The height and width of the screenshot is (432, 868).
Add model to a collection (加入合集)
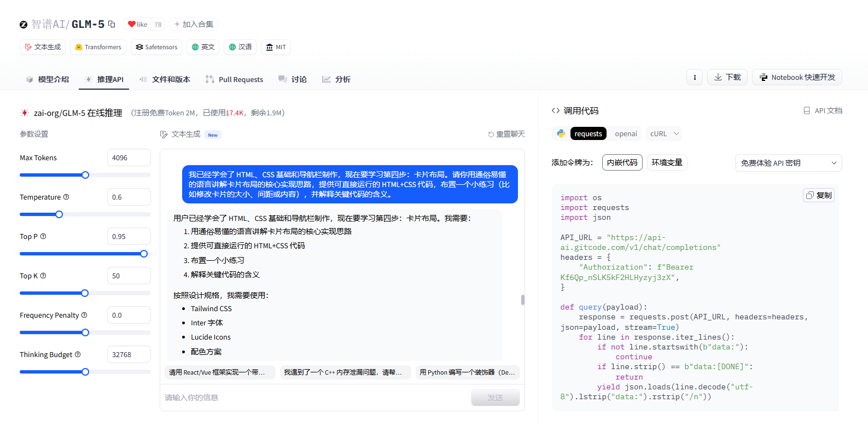pos(194,24)
